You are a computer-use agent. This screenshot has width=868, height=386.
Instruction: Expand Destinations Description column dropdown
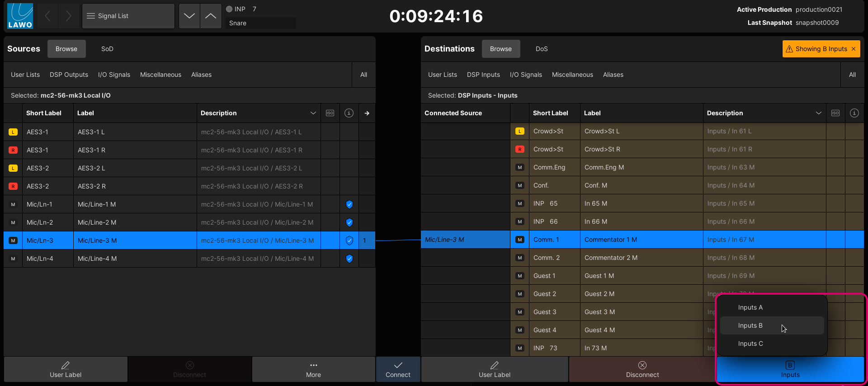[x=818, y=113]
